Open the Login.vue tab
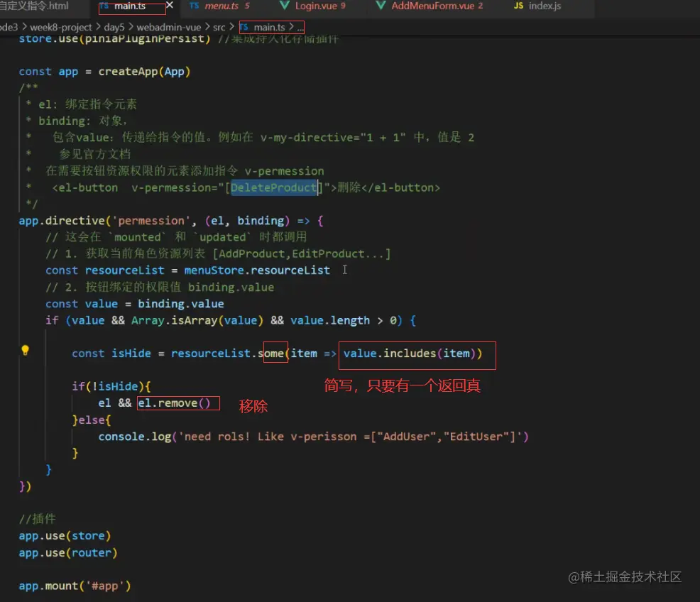700x602 pixels. [316, 6]
